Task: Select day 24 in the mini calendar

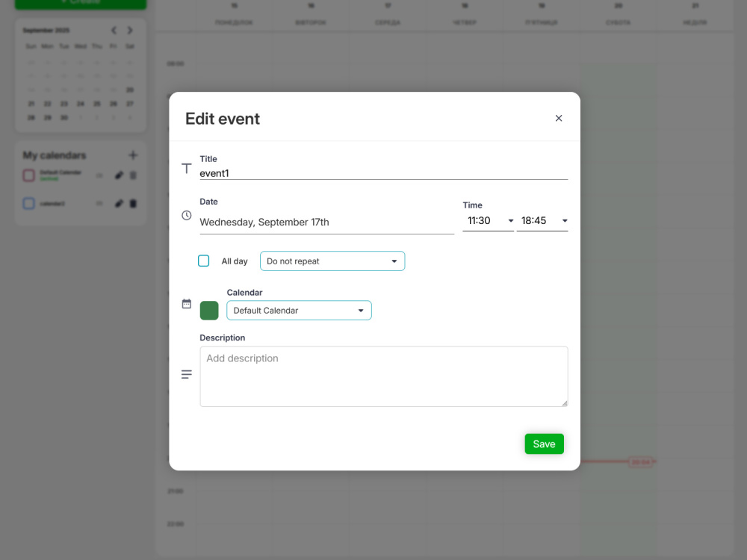Action: coord(81,104)
